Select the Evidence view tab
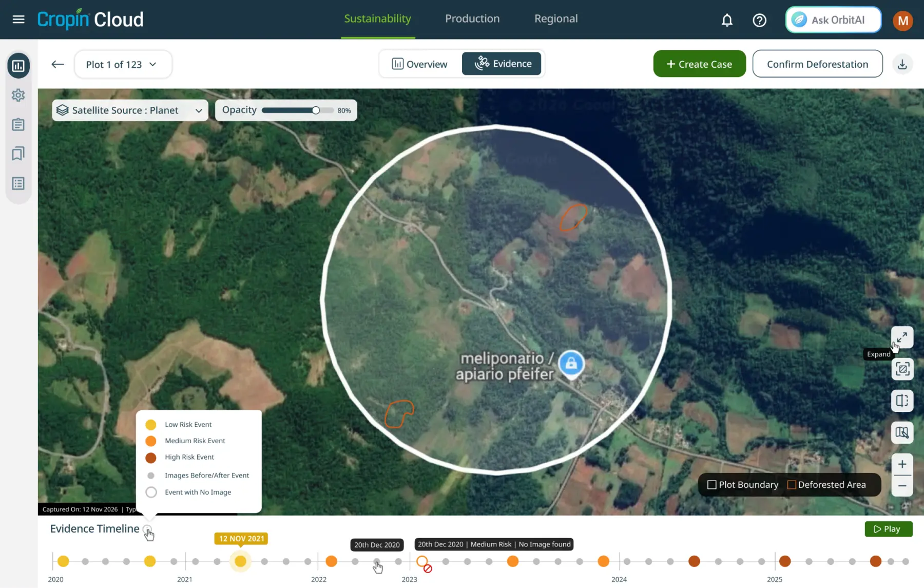The image size is (924, 588). (502, 64)
